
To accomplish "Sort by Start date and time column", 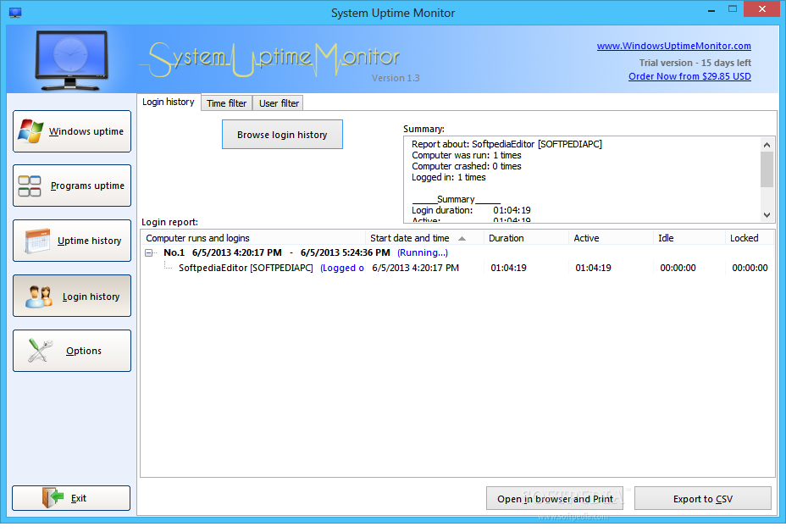I will (424, 238).
